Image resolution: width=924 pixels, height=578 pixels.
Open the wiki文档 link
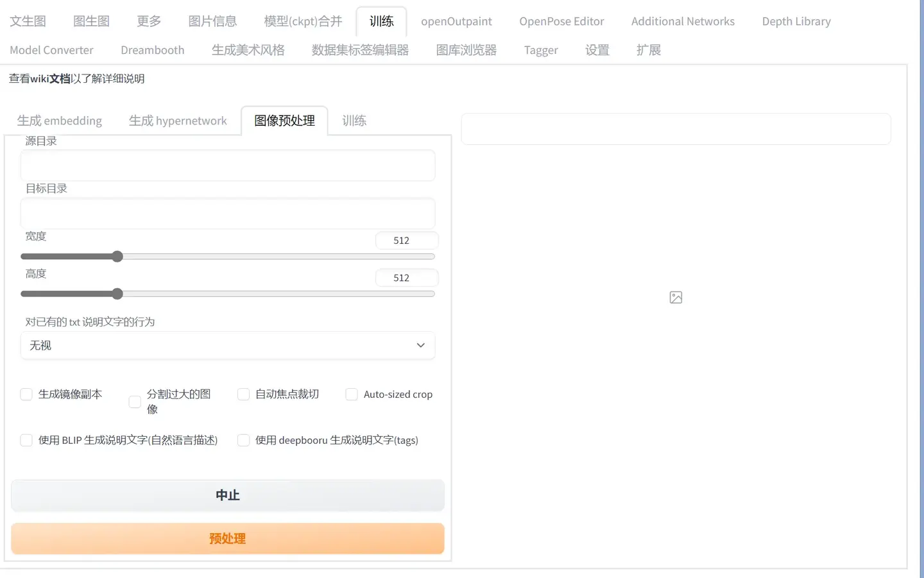(51, 79)
